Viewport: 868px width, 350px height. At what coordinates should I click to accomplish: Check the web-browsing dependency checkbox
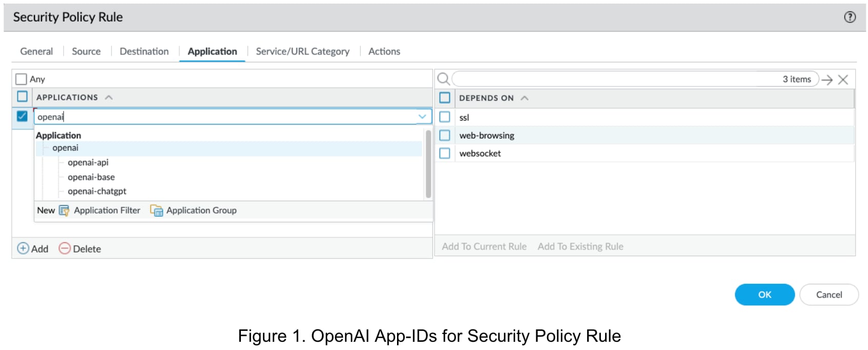445,135
